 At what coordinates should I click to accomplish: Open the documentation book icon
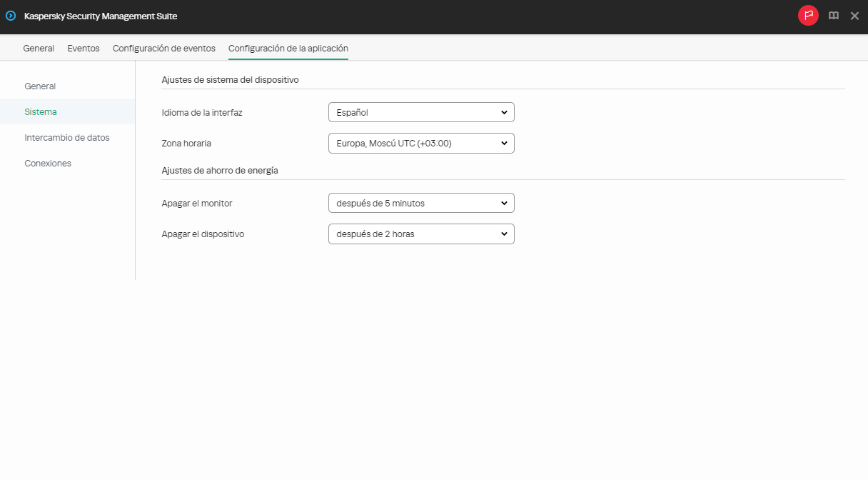(833, 15)
